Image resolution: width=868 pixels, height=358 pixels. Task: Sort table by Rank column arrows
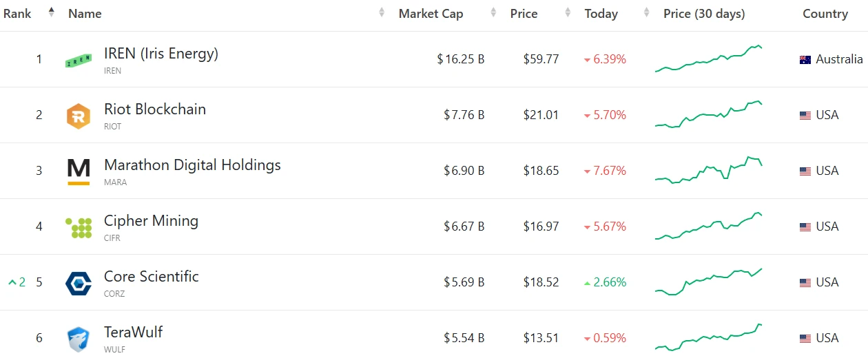pyautogui.click(x=51, y=12)
